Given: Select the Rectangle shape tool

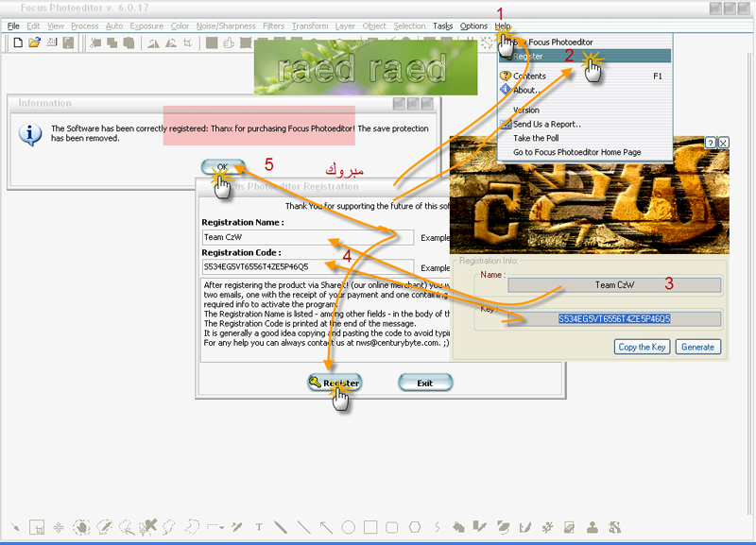Looking at the screenshot, I should [369, 526].
